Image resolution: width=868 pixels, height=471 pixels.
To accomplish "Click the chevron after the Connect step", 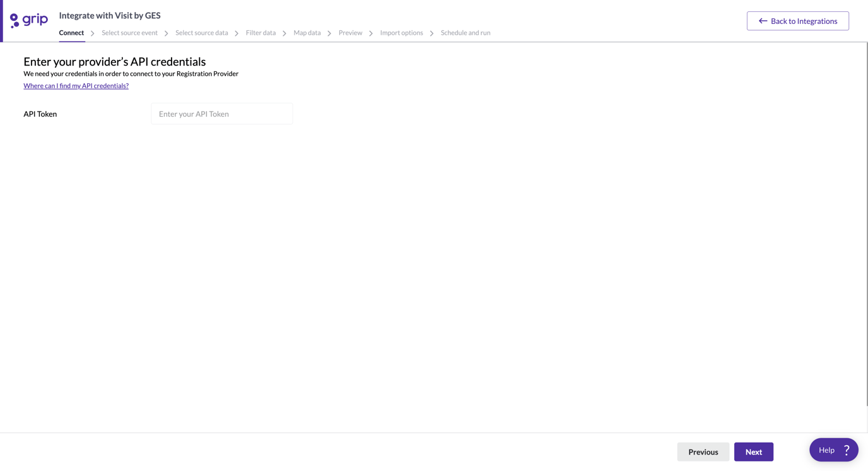I will [x=92, y=32].
